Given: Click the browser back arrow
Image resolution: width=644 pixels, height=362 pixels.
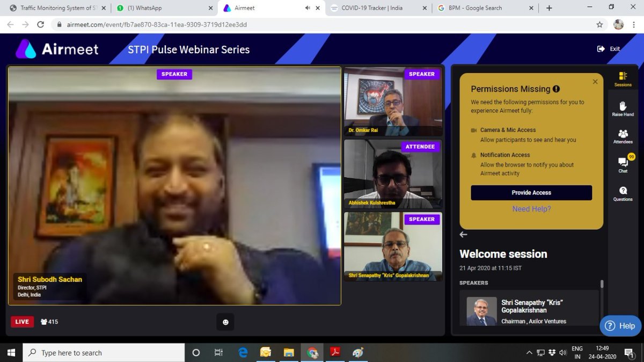Looking at the screenshot, I should click(x=10, y=25).
